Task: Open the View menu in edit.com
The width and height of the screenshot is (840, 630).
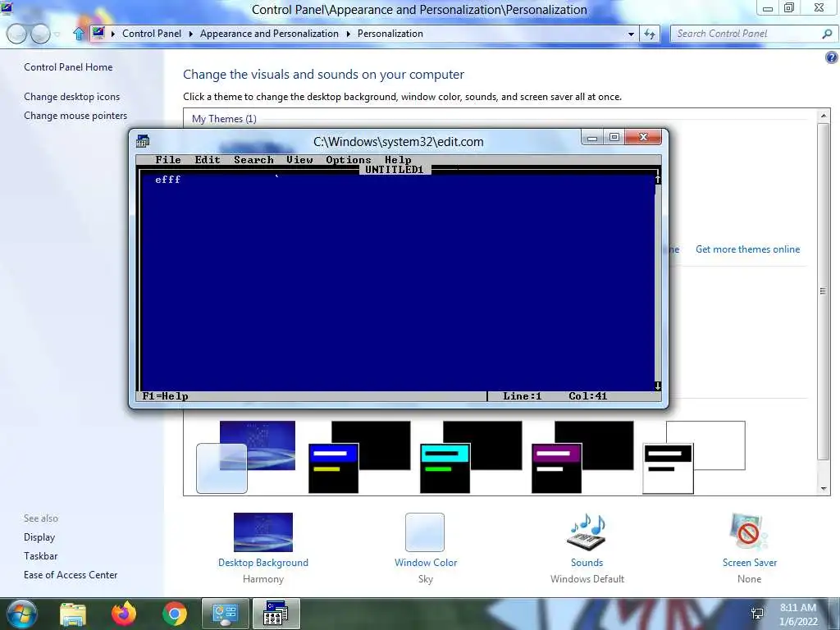Action: click(299, 160)
